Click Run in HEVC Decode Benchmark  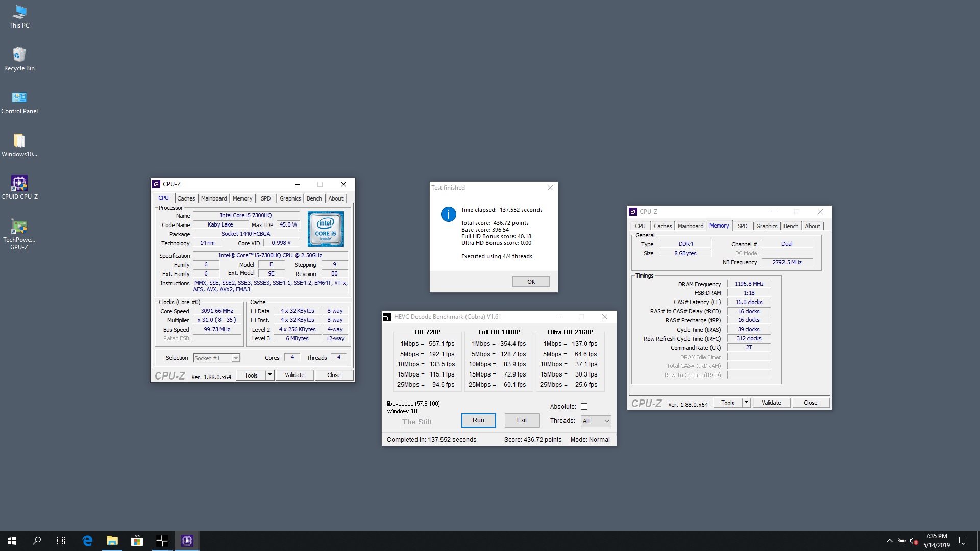click(478, 420)
